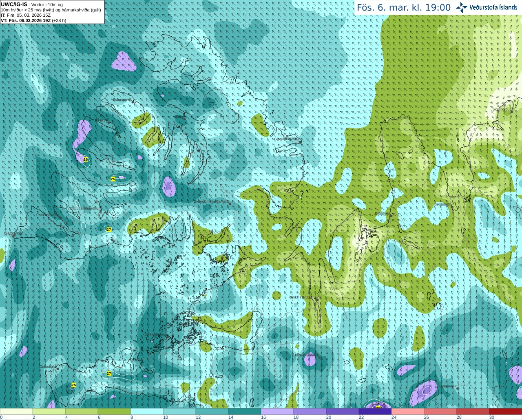The image size is (522, 420).
Task: Select the 12–14 m/s teal legend swatch
Action: [212, 411]
